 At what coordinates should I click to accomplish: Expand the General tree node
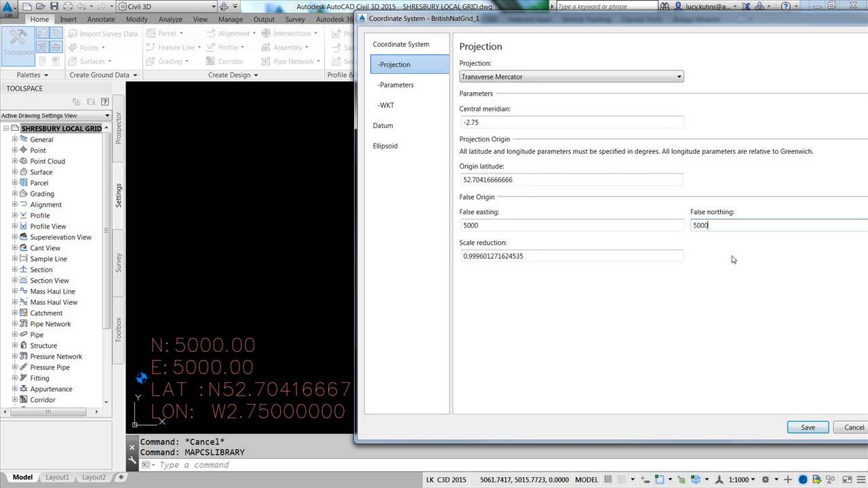14,139
